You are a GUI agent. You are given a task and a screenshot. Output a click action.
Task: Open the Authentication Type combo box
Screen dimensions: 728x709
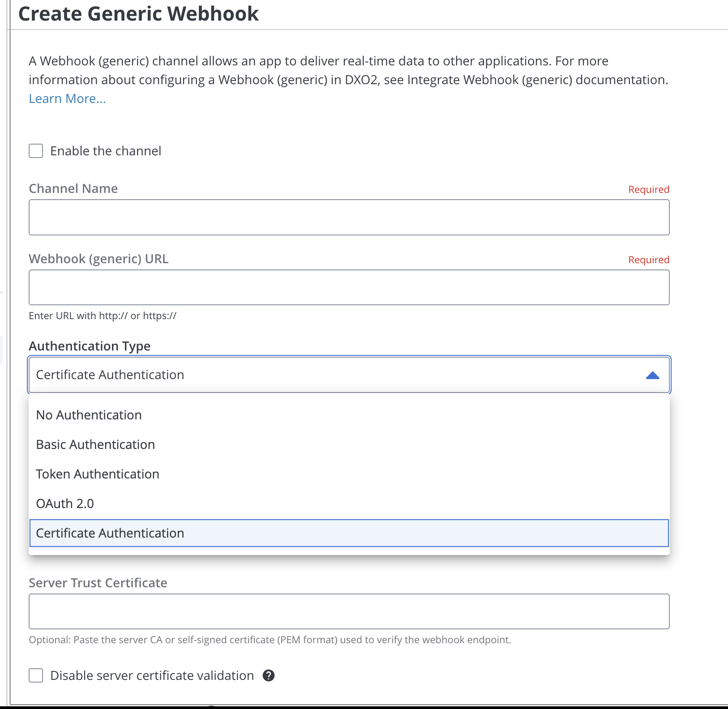[349, 375]
